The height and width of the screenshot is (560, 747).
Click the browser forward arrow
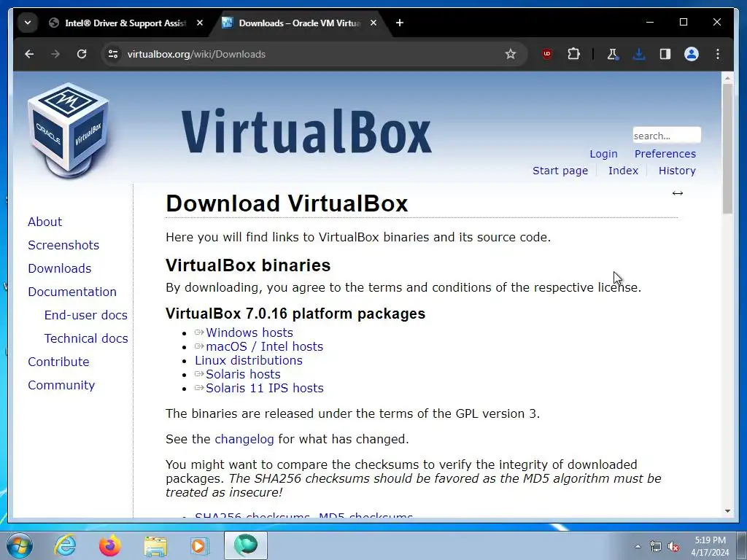pos(55,54)
